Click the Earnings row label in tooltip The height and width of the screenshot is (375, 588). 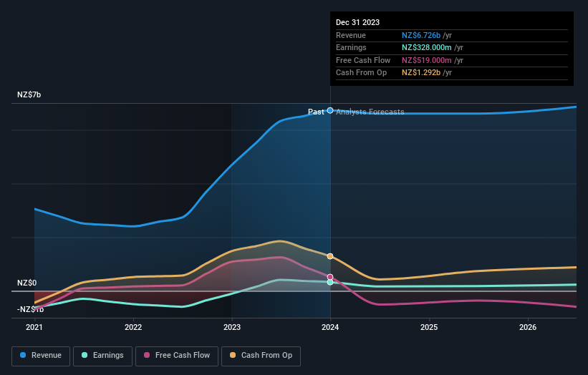coord(351,47)
